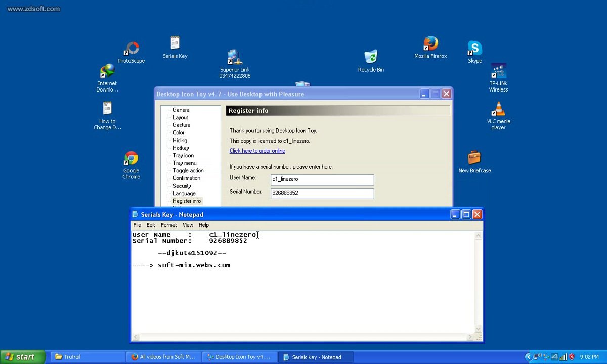607x364 pixels.
Task: Launch Skype desktop shortcut
Action: point(474,52)
